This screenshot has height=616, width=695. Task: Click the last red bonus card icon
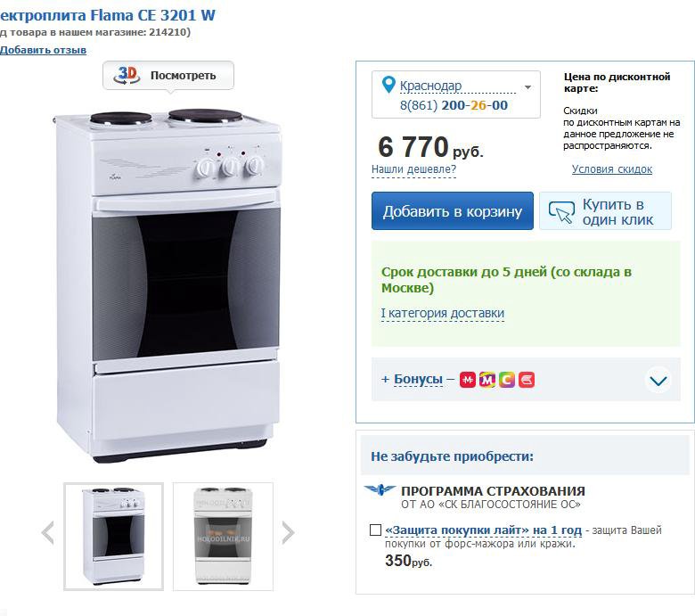[x=527, y=380]
